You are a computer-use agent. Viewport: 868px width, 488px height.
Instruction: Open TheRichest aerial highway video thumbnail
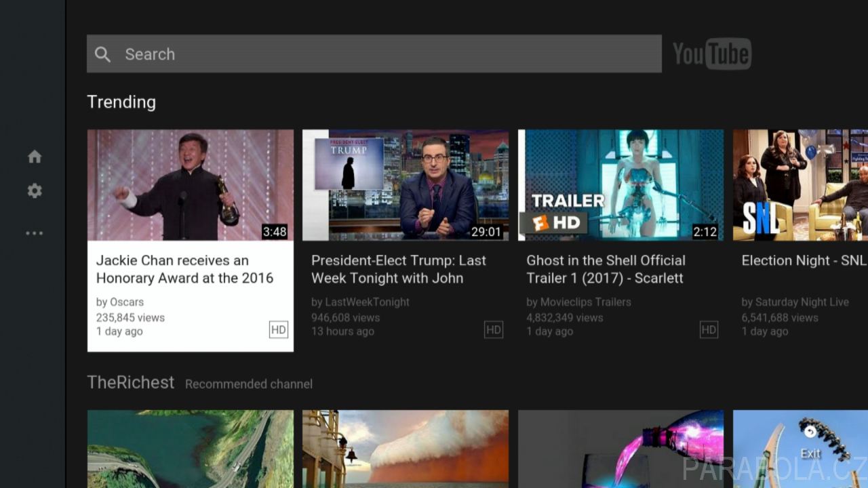tap(191, 449)
